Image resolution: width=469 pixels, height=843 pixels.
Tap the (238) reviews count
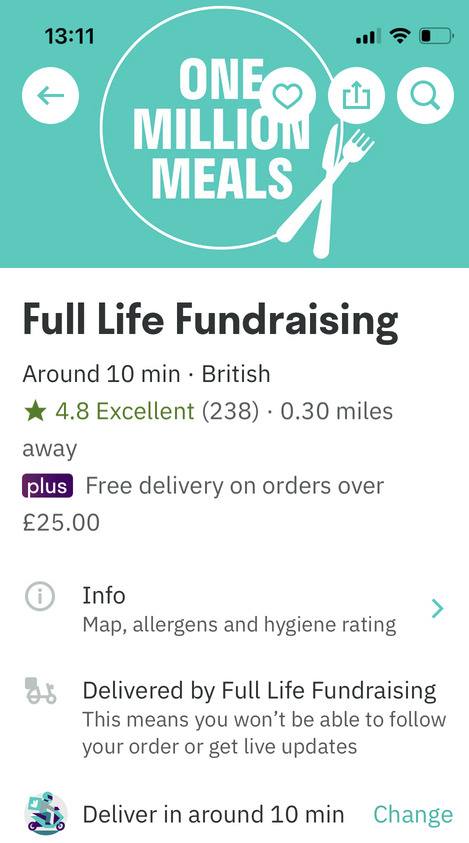tap(230, 412)
